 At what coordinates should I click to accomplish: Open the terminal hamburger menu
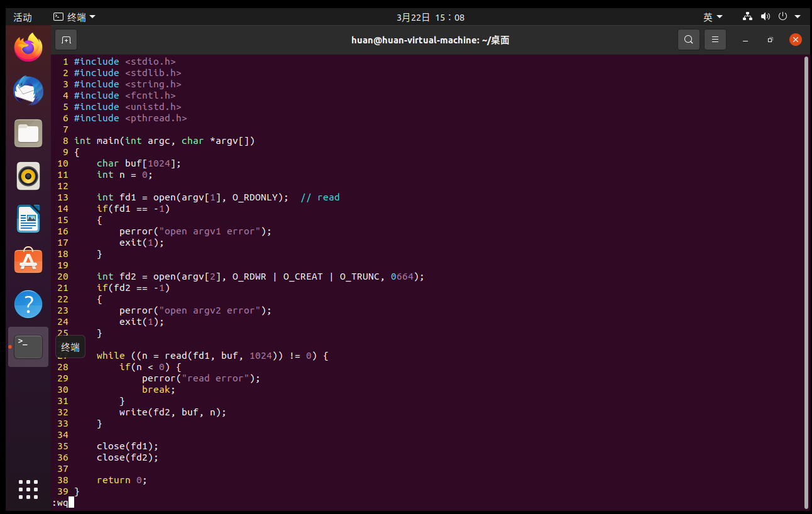715,40
